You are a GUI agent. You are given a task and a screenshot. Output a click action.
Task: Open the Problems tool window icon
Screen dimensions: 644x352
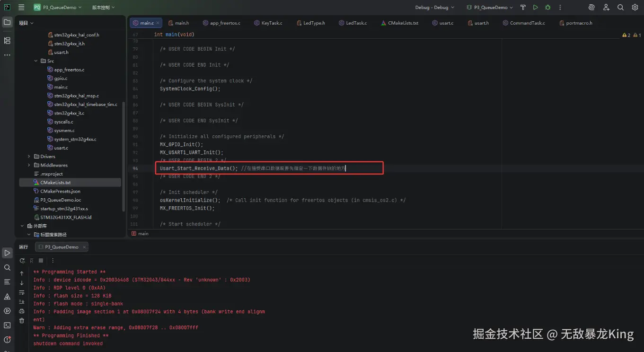click(x=7, y=340)
